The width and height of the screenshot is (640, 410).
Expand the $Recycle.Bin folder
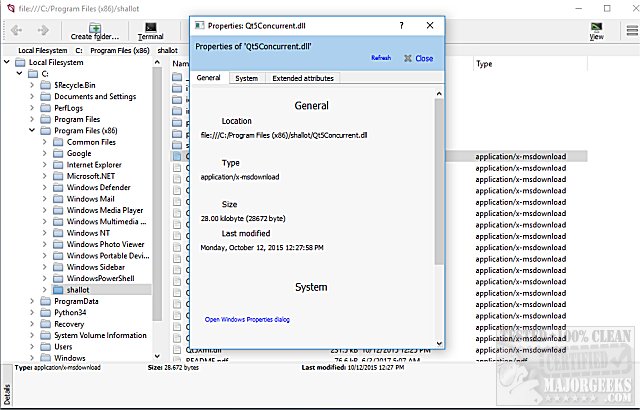coord(32,85)
